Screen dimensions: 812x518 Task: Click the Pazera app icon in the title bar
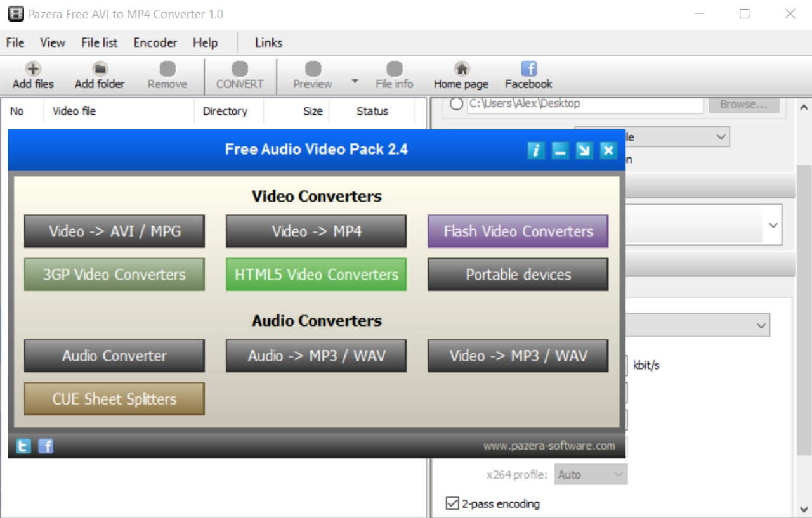coord(16,13)
